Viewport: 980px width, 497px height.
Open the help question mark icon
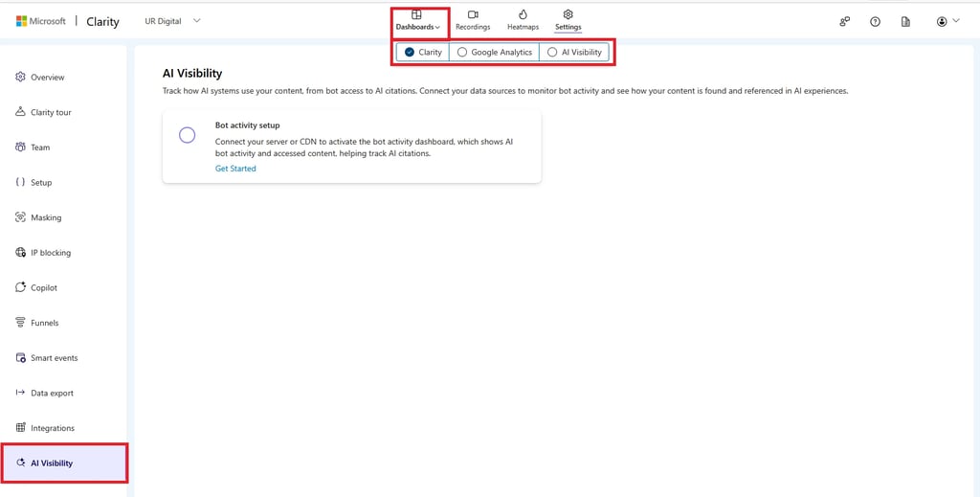pos(875,22)
